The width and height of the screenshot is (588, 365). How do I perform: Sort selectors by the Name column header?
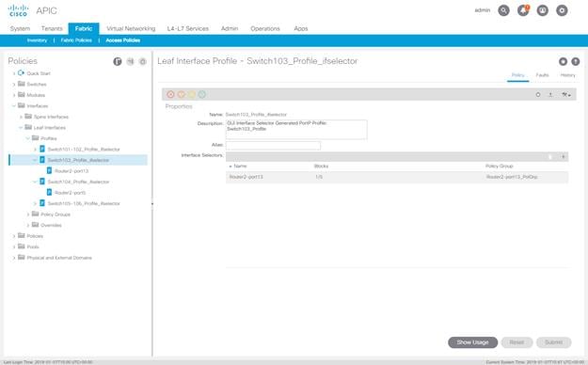pos(240,166)
